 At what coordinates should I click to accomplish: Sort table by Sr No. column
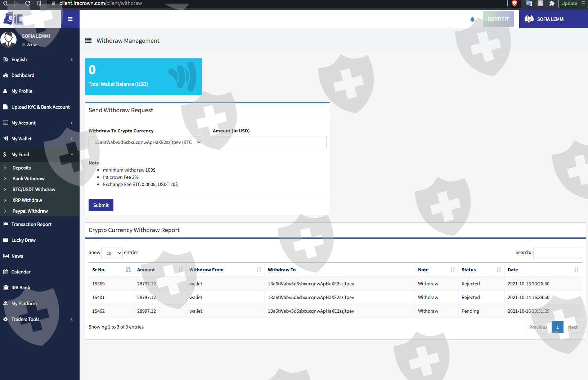tap(111, 270)
